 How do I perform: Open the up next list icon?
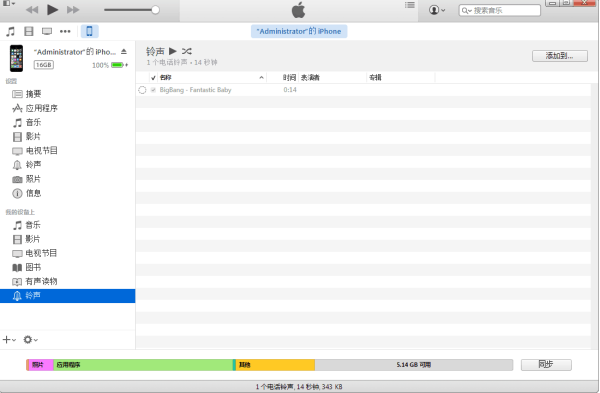410,5
